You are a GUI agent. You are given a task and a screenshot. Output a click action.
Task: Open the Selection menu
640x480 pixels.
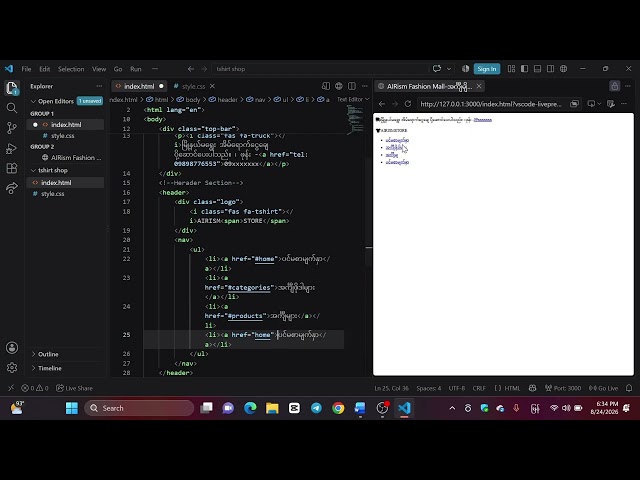71,69
